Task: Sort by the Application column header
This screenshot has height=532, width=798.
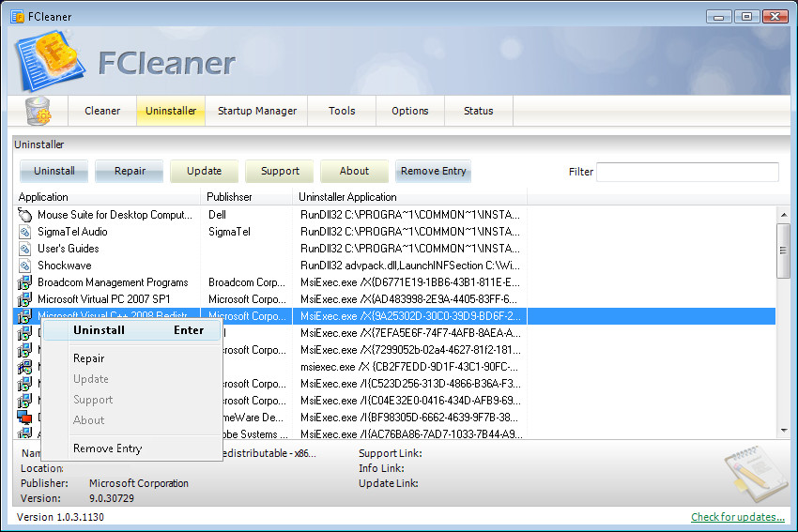Action: [107, 197]
